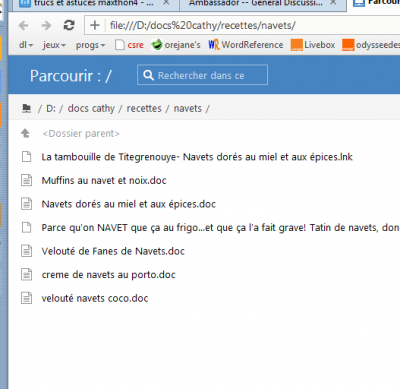Switch to trucs et astuces maxthon4 tab
Viewport: 400px width, 389px height.
pyautogui.click(x=93, y=4)
